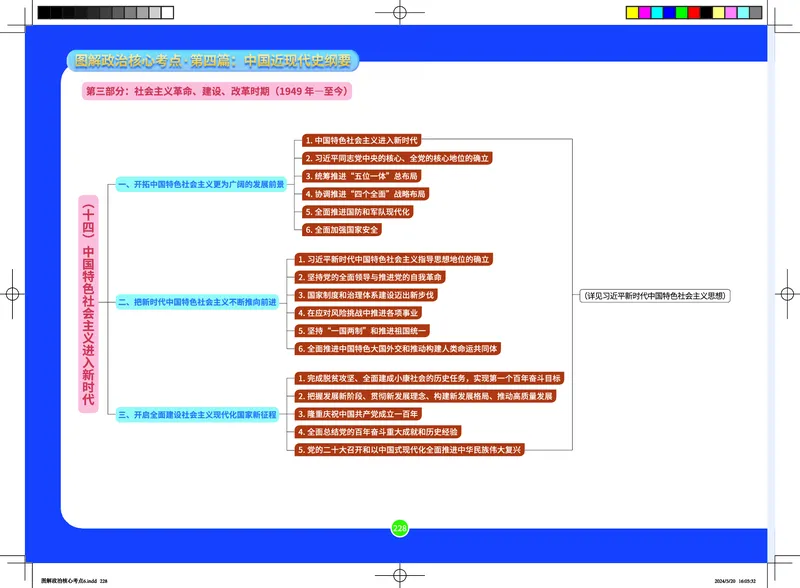Select the yellow swatch in the color bar
Image resolution: width=800 pixels, height=588 pixels.
point(633,13)
